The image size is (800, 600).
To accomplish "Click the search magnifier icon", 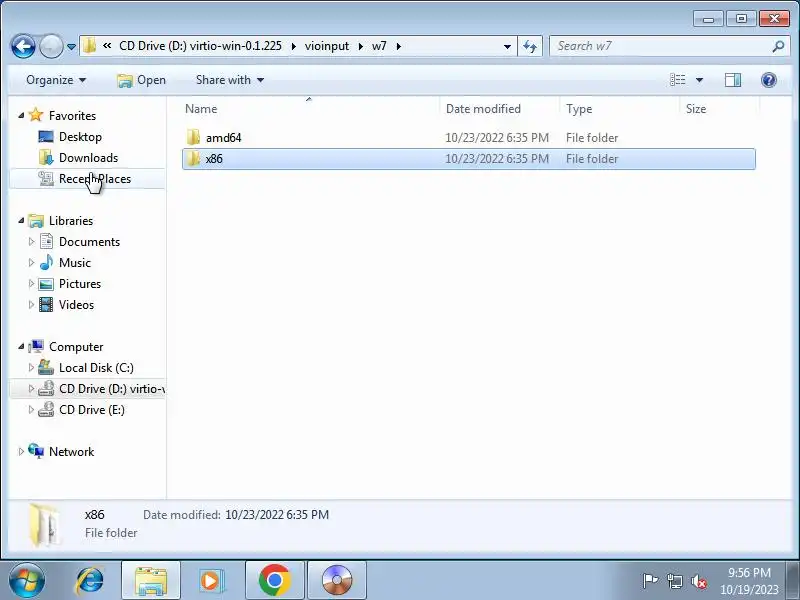I will (x=778, y=46).
